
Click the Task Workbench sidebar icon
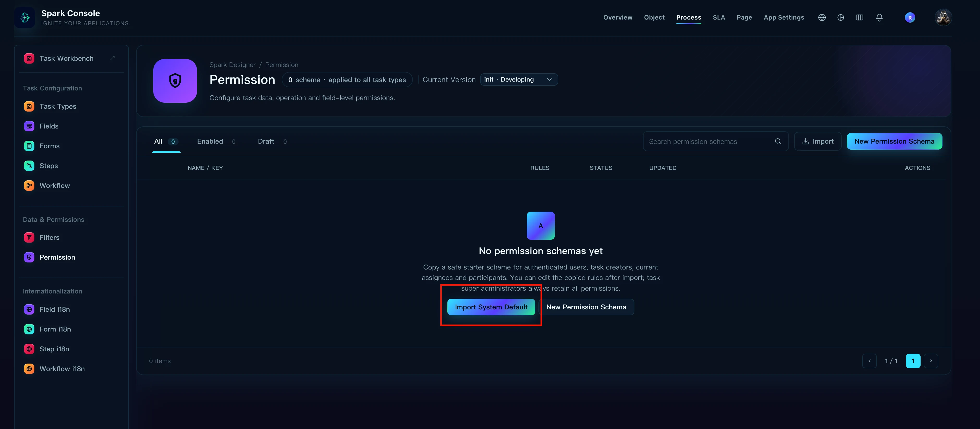pyautogui.click(x=29, y=58)
